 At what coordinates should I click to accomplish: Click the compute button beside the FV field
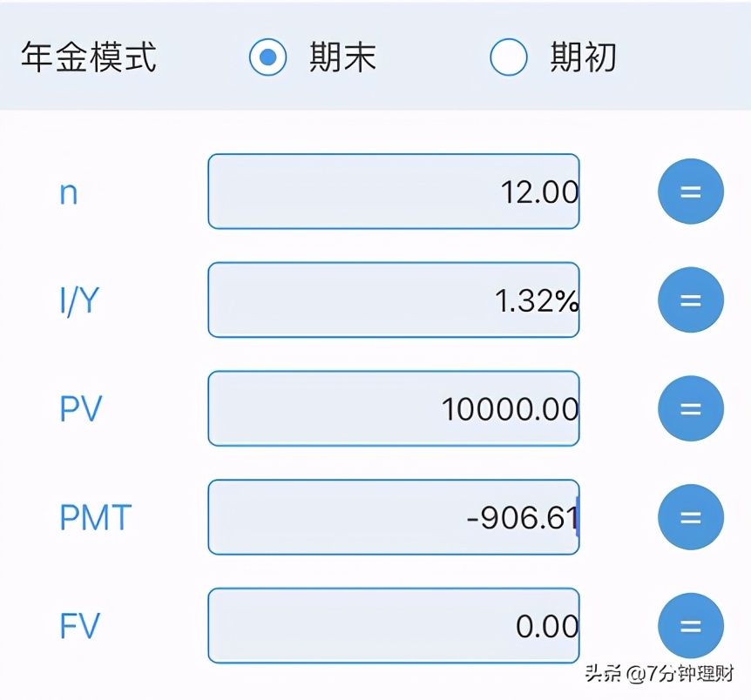[x=690, y=625]
